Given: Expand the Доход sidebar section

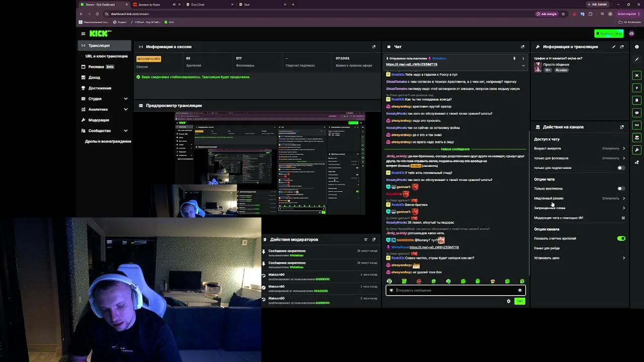Looking at the screenshot, I should coord(105,77).
